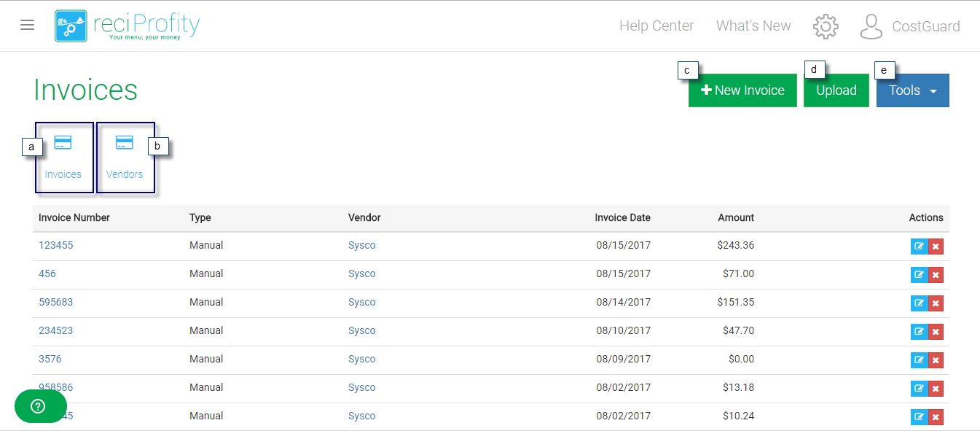Screen dimensions: 980x431
Task: Delete invoice 234523 with the red X
Action: (x=936, y=332)
